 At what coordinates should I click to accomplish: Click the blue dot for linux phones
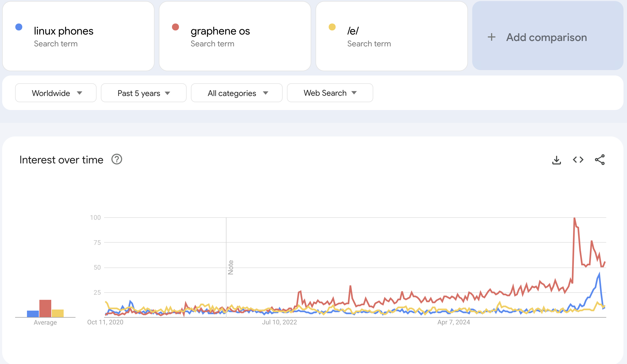pyautogui.click(x=19, y=27)
